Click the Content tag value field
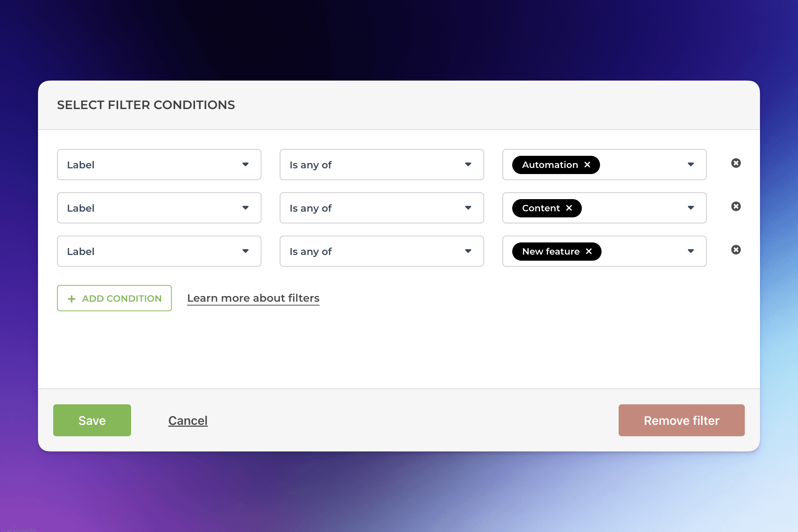The image size is (798, 532). coord(604,208)
